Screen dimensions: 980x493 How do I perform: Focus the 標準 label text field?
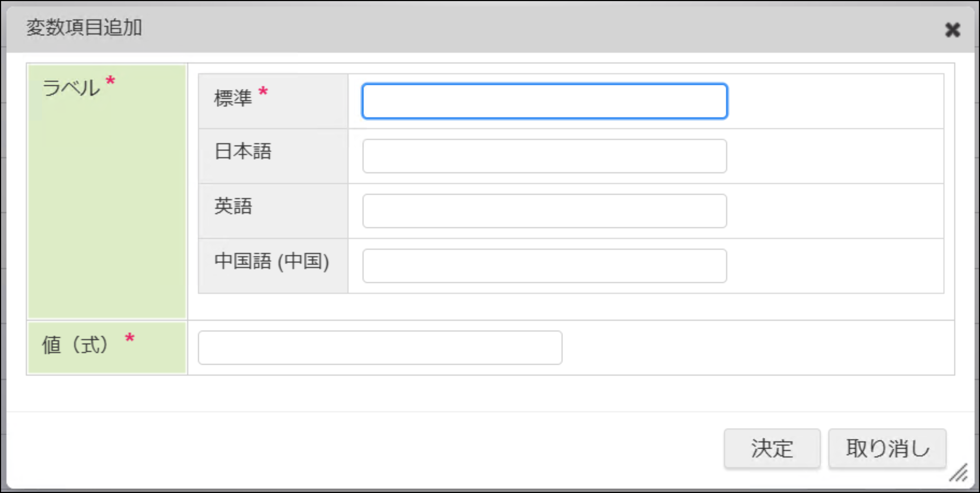point(544,101)
